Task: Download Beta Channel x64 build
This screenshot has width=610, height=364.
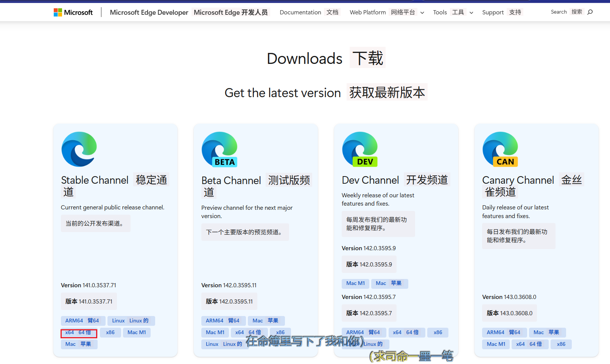Action: point(249,332)
